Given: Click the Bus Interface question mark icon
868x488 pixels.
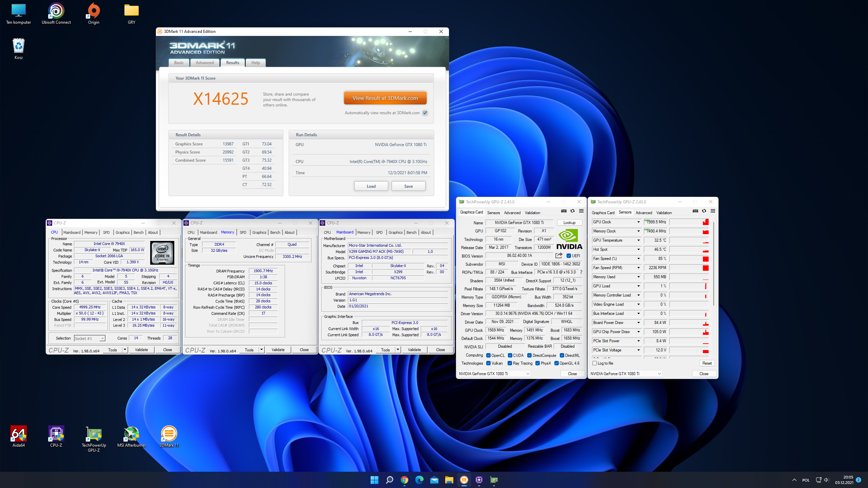Looking at the screenshot, I should (x=581, y=272).
